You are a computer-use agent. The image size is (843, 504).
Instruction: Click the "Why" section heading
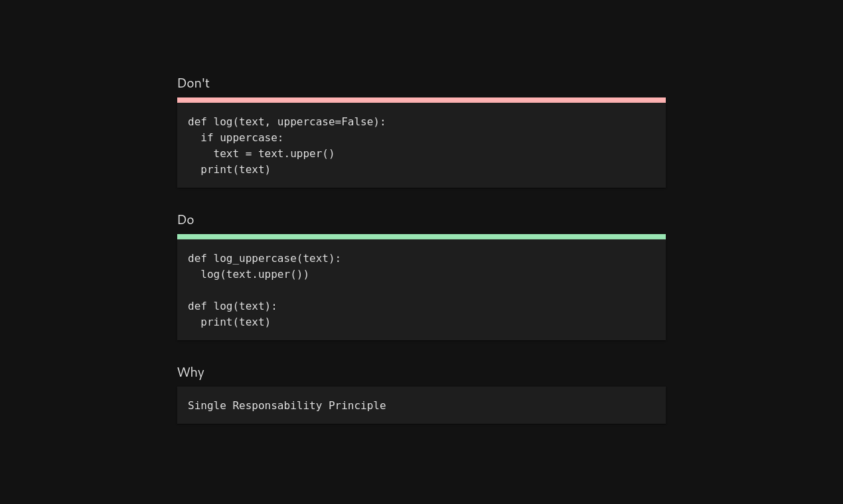tap(191, 373)
